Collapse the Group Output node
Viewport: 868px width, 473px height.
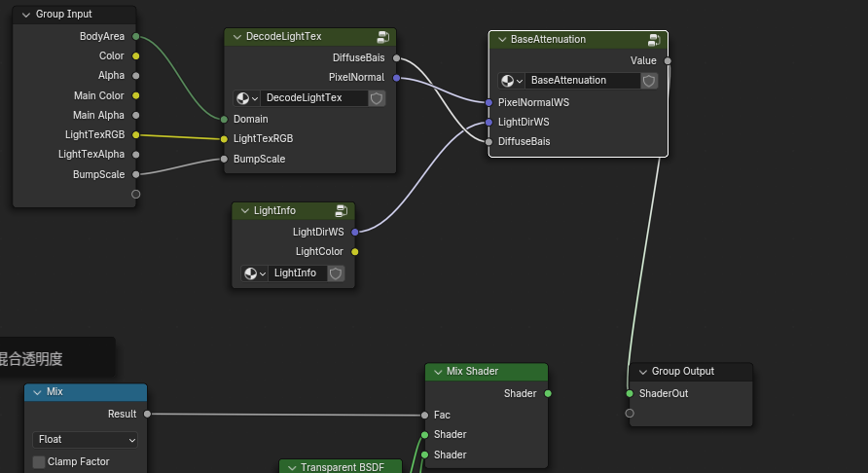point(641,372)
